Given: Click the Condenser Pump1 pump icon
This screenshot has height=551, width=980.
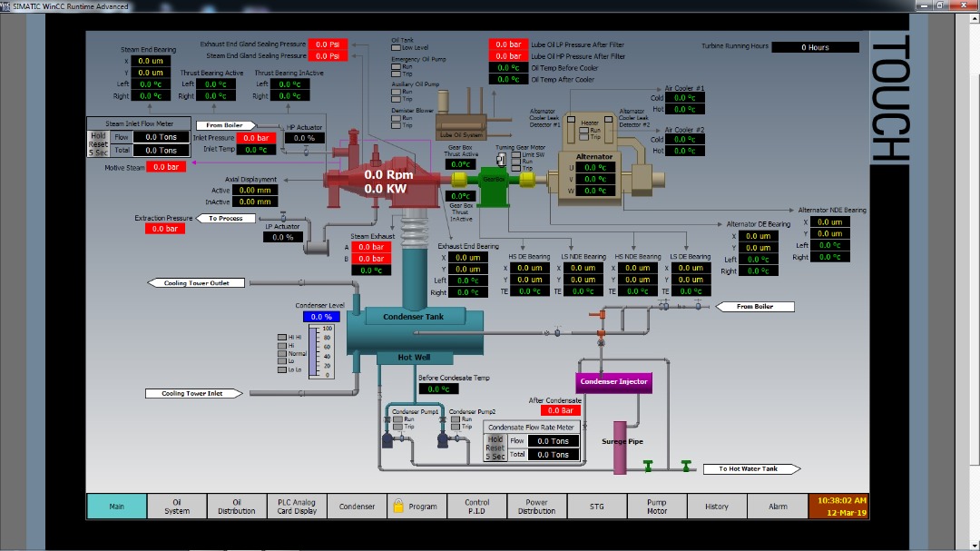Looking at the screenshot, I should [388, 439].
